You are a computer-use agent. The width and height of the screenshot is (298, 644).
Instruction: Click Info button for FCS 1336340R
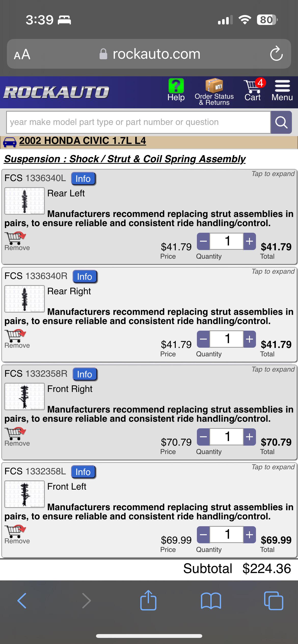85,276
